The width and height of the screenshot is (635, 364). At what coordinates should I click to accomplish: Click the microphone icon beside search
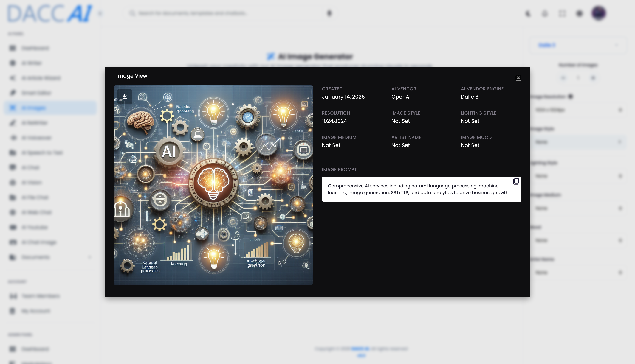pyautogui.click(x=329, y=13)
